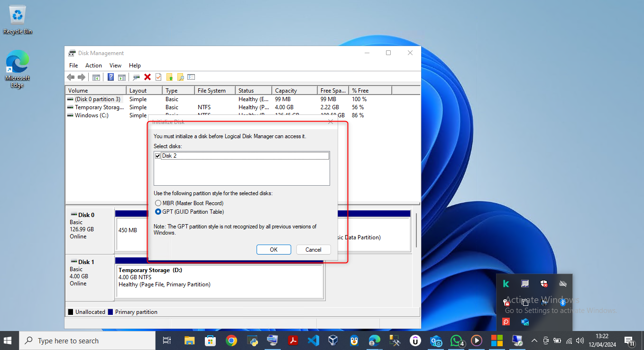Click the folder with green up arrow icon
644x350 pixels.
pos(169,77)
